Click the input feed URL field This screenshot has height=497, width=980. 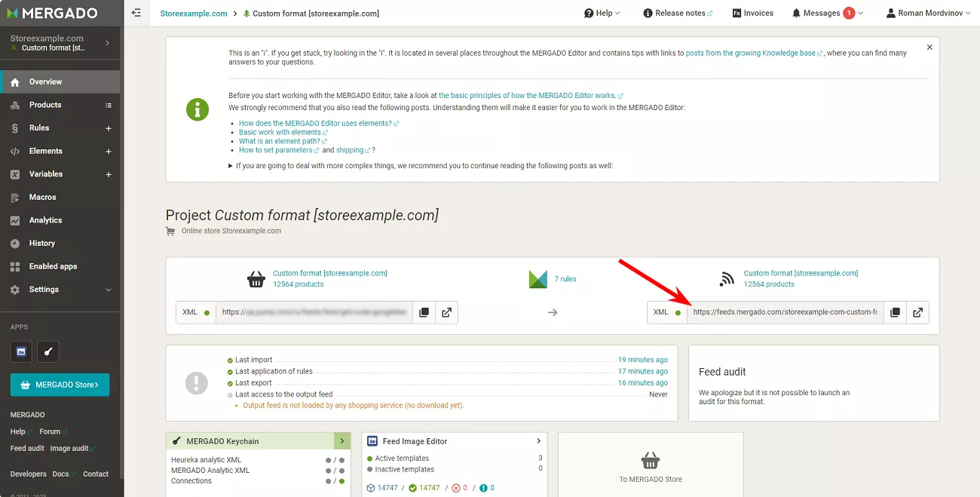314,312
